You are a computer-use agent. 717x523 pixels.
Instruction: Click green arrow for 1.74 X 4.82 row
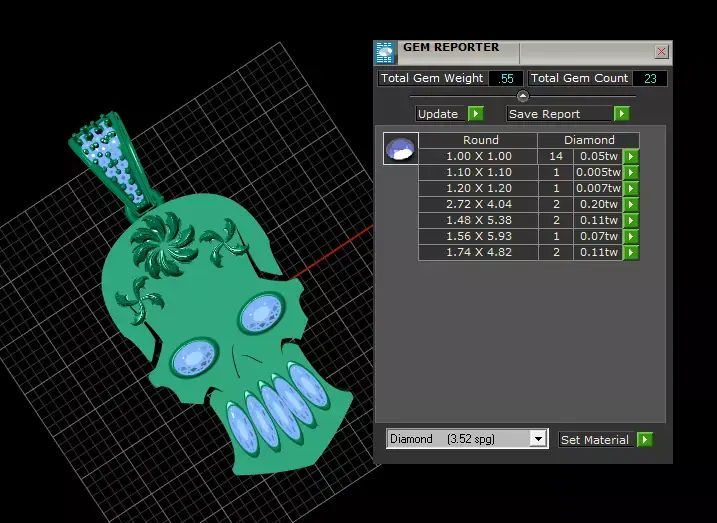click(x=631, y=252)
